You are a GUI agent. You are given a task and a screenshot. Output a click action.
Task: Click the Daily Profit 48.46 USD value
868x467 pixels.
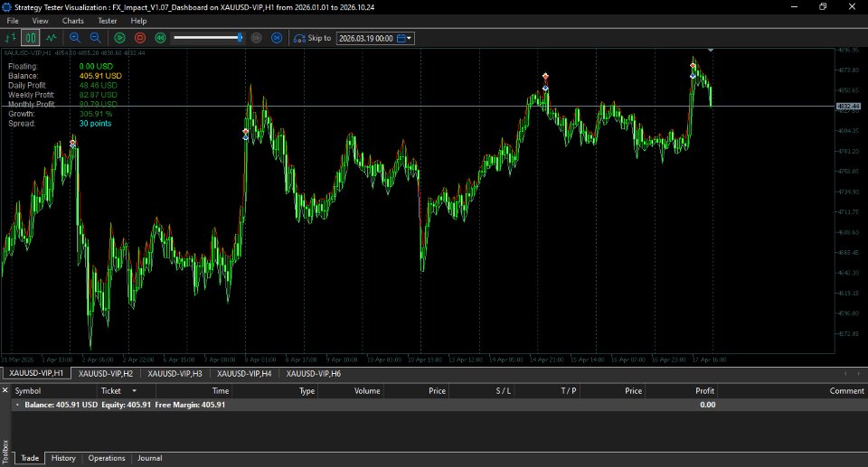click(x=98, y=85)
